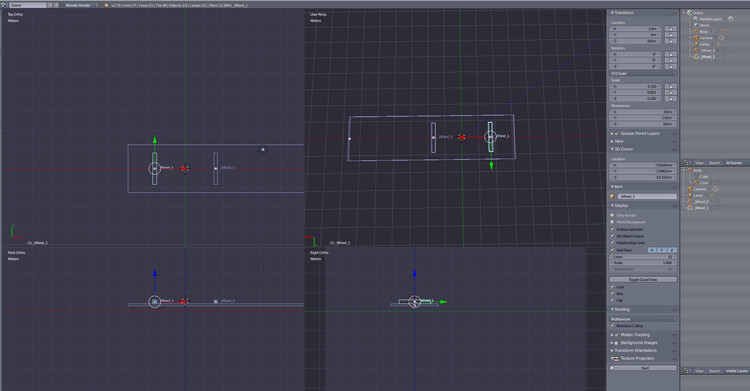
Task: Open Search menu beside Visible Layers dropdown
Action: pos(714,371)
